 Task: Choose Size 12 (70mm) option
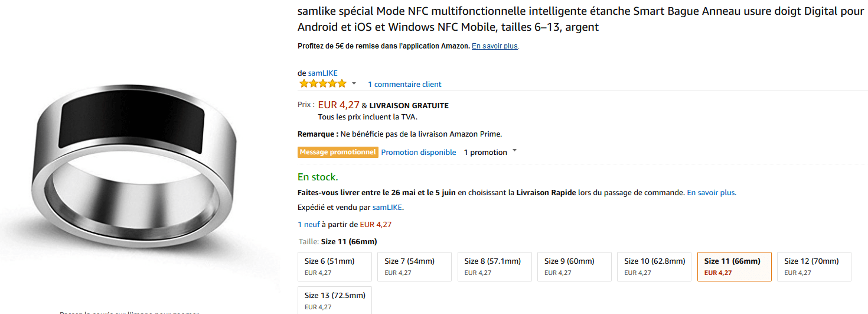click(814, 267)
